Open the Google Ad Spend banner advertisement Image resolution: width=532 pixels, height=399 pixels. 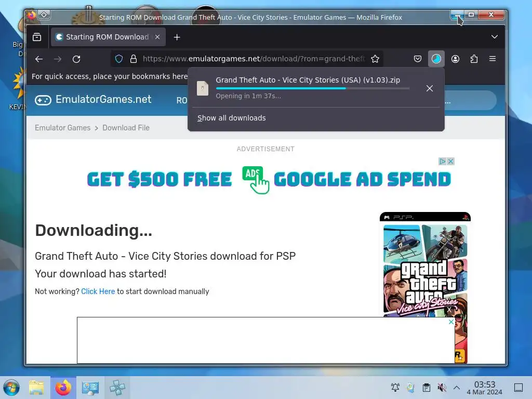(x=269, y=179)
